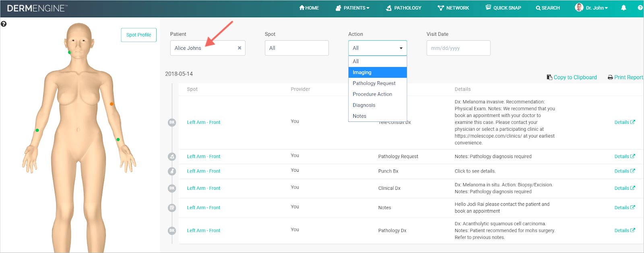Clear the Alice Johns patient field
The width and height of the screenshot is (644, 253).
(239, 48)
